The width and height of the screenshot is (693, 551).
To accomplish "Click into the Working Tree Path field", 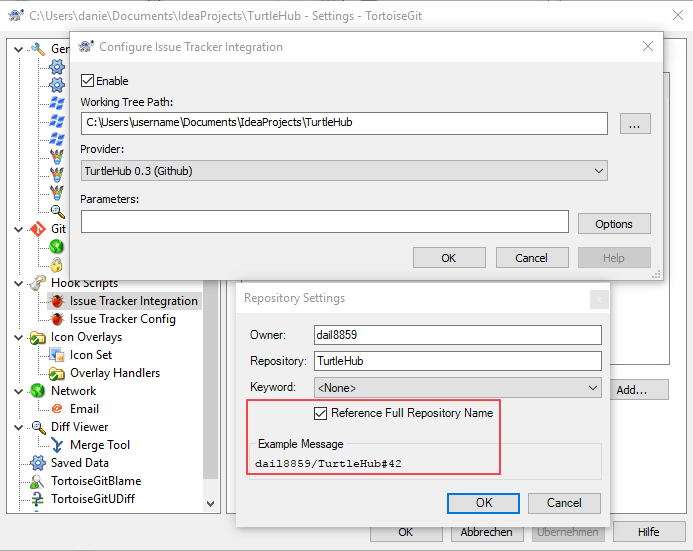I will [344, 123].
